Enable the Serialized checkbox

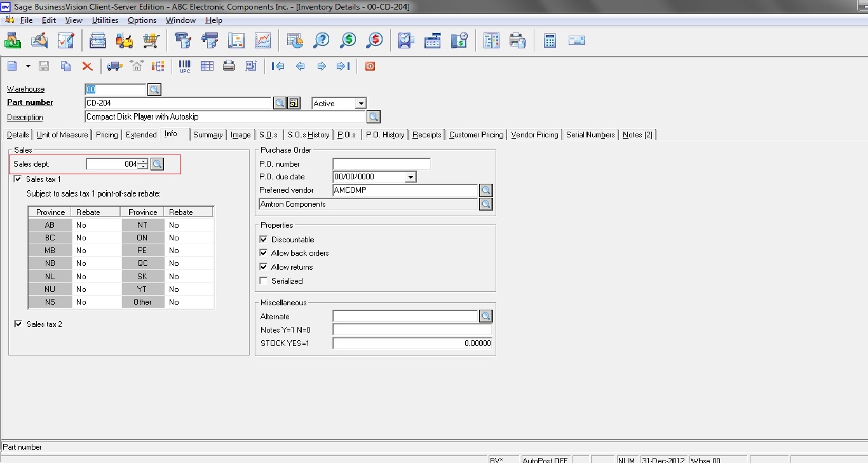[264, 280]
